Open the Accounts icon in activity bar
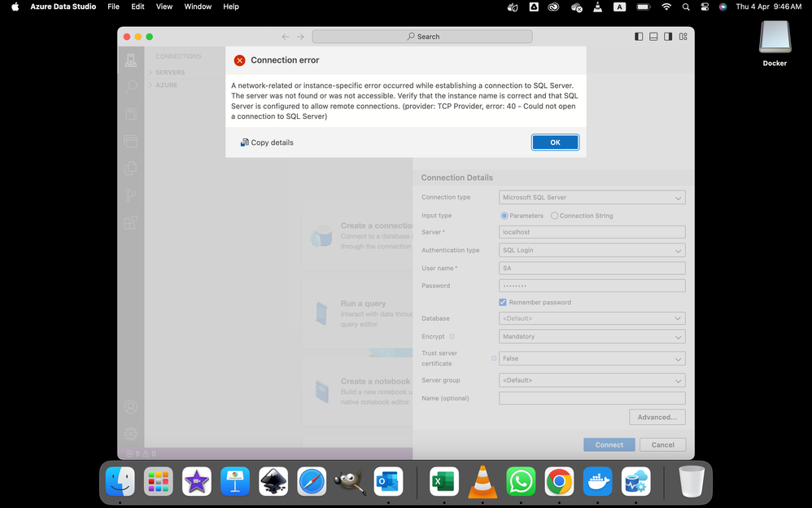The width and height of the screenshot is (812, 508). 130,407
